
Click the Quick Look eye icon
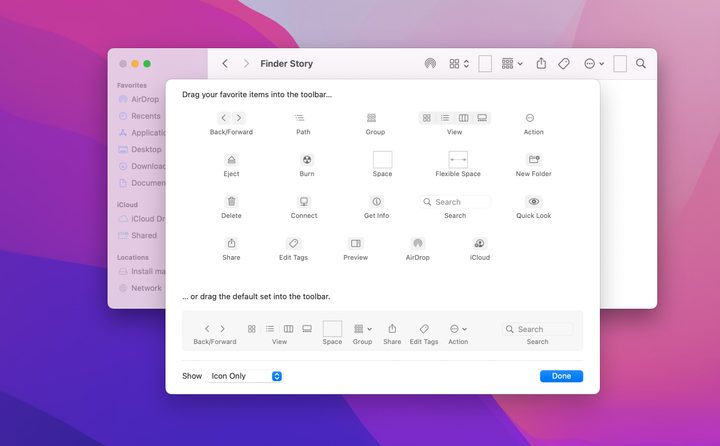[x=534, y=202]
